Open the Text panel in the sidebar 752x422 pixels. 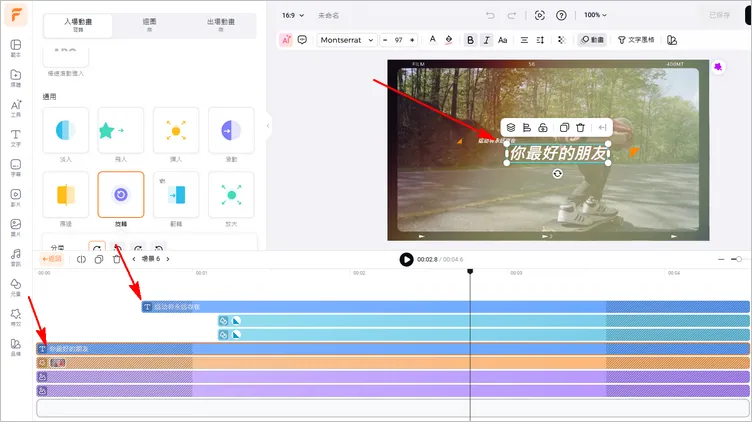point(16,138)
